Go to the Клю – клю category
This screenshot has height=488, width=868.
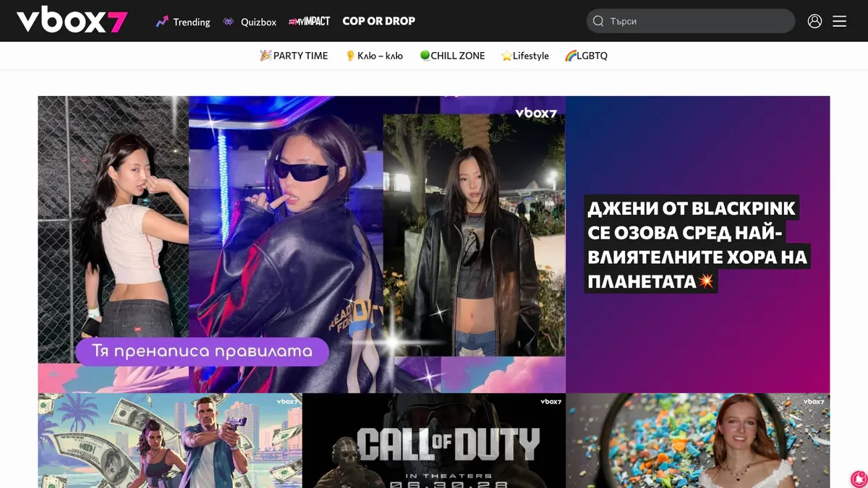click(x=374, y=56)
